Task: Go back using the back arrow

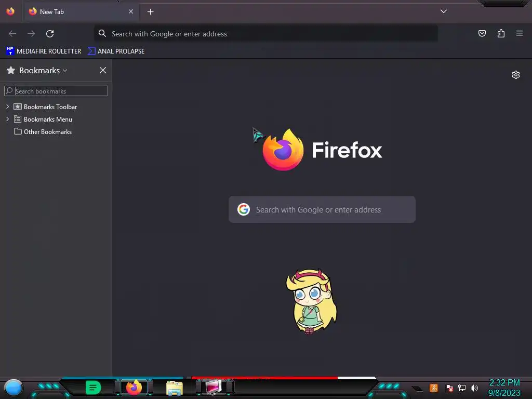Action: point(12,34)
